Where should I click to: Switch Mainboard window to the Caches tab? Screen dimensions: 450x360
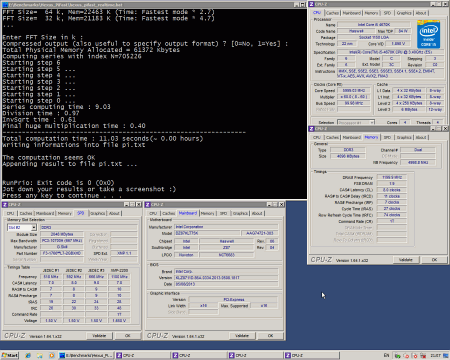(x=168, y=213)
